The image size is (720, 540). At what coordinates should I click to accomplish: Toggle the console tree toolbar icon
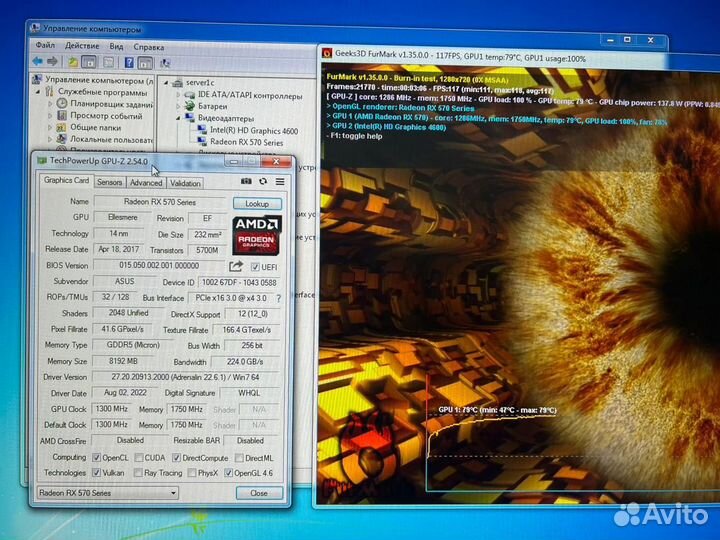click(x=89, y=62)
